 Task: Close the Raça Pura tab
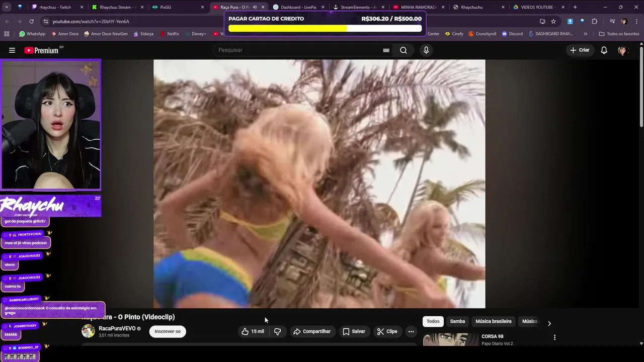[x=263, y=7]
